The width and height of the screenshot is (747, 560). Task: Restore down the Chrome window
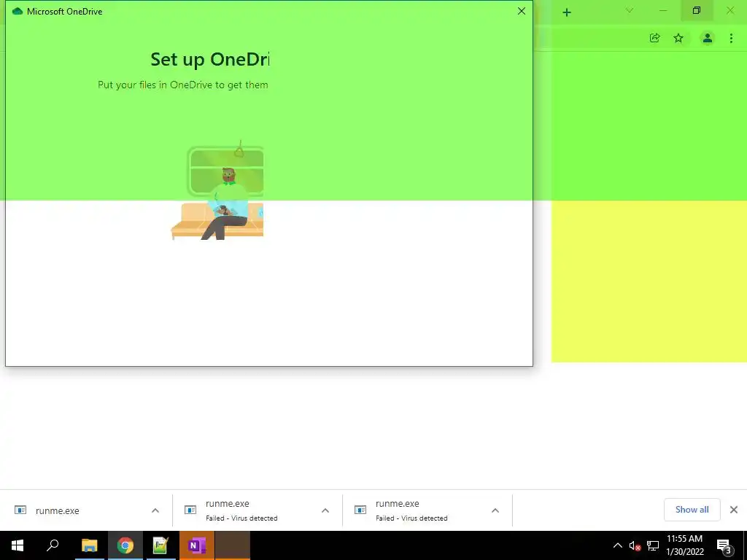pos(697,10)
